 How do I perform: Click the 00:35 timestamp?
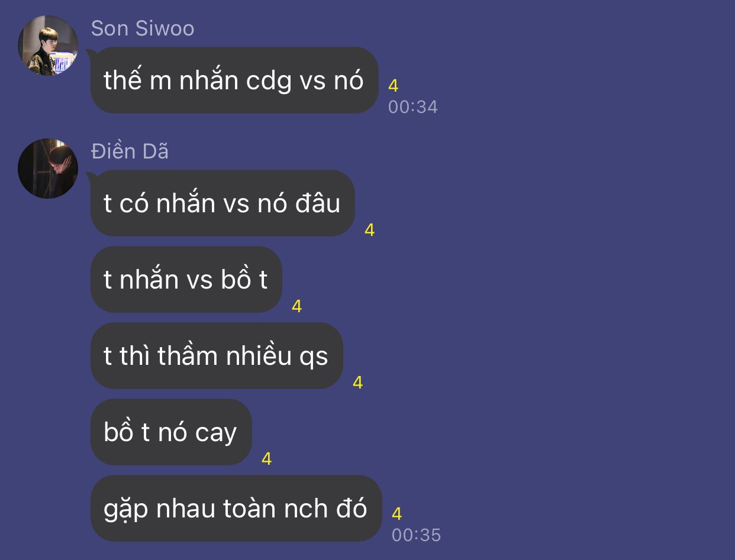[x=417, y=535]
